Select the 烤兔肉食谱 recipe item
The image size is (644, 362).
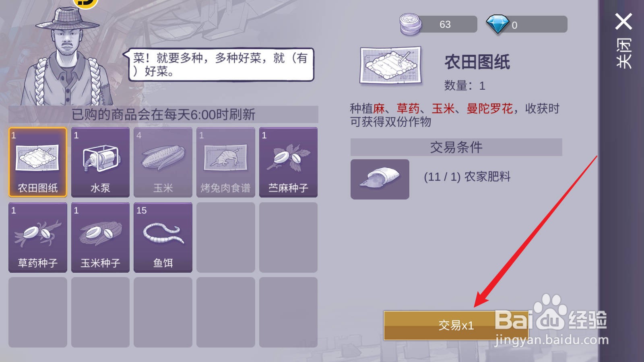point(225,162)
